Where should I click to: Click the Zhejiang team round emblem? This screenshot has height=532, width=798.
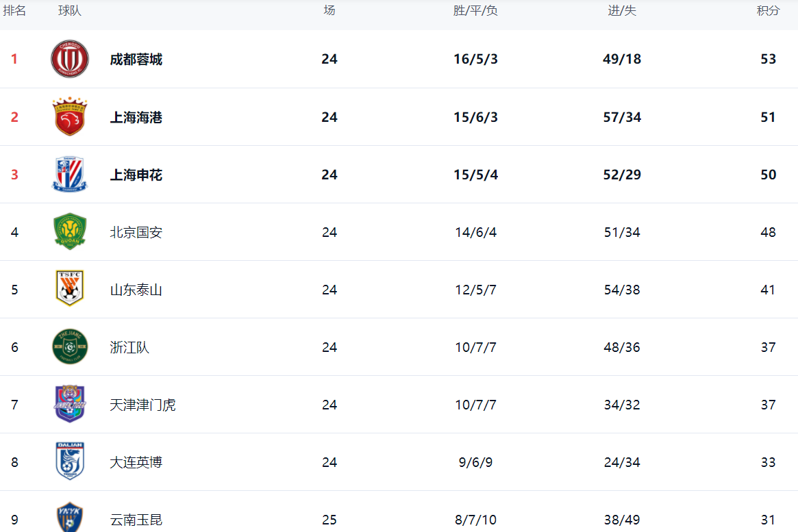(70, 347)
